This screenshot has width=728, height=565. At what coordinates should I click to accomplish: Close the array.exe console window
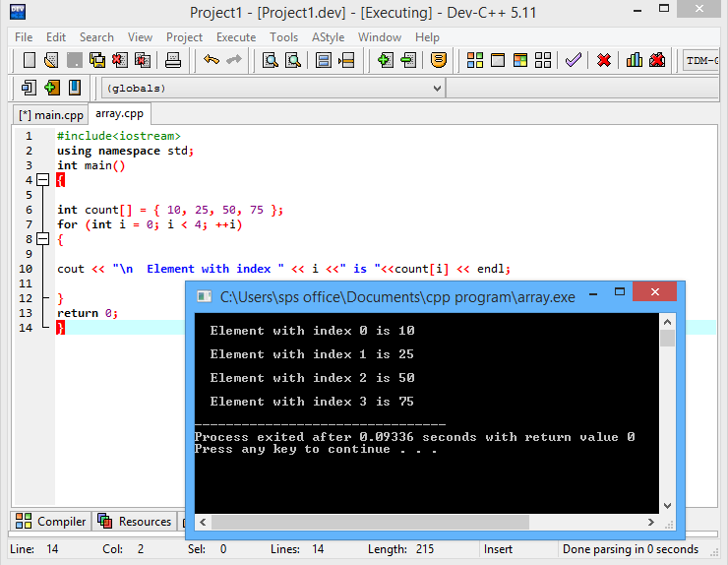tap(654, 291)
